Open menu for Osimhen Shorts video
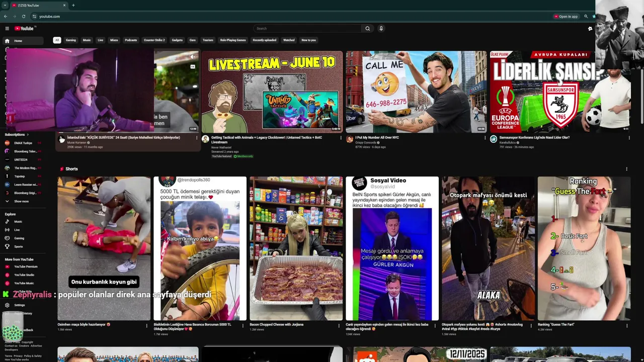 coord(147,326)
